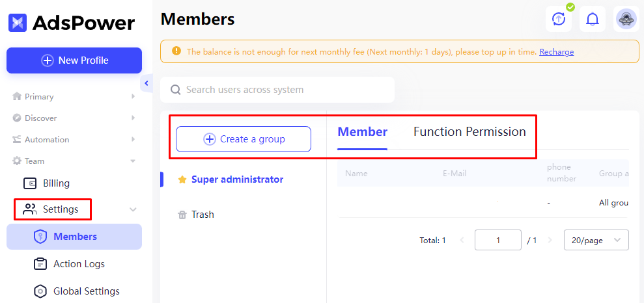
Task: Click the sync update icon in header
Action: (558, 19)
